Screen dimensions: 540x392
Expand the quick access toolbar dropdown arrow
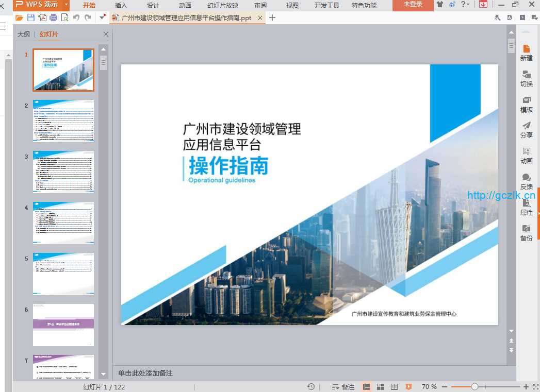tap(103, 18)
